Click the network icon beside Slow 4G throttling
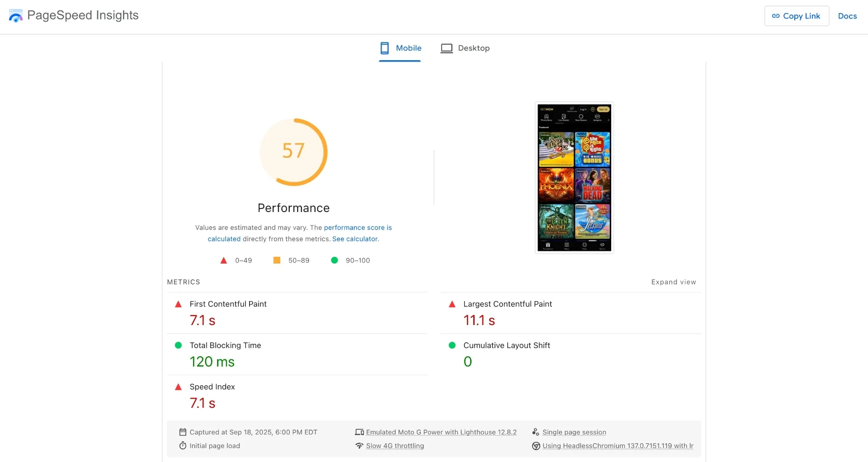The height and width of the screenshot is (462, 868). pos(359,446)
